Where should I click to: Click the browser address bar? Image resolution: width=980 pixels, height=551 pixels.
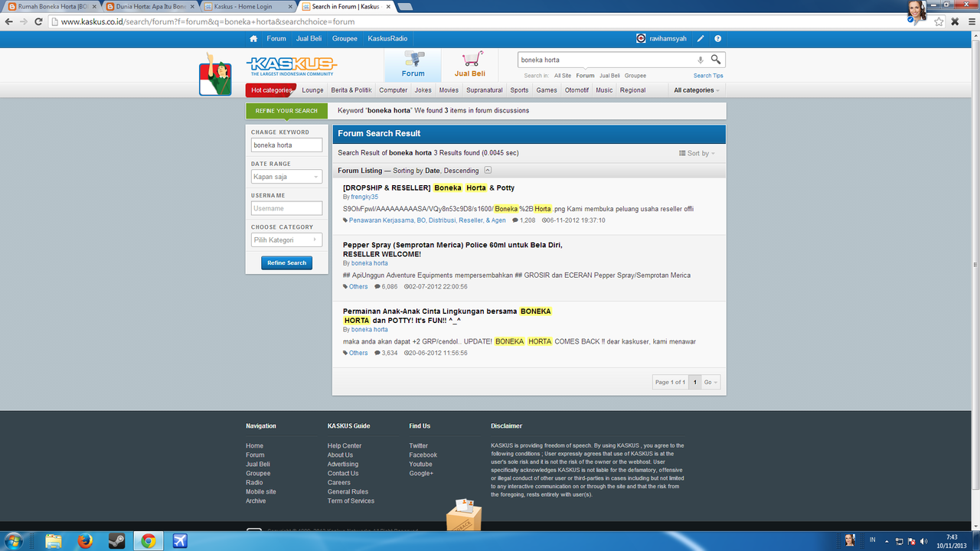(490, 21)
